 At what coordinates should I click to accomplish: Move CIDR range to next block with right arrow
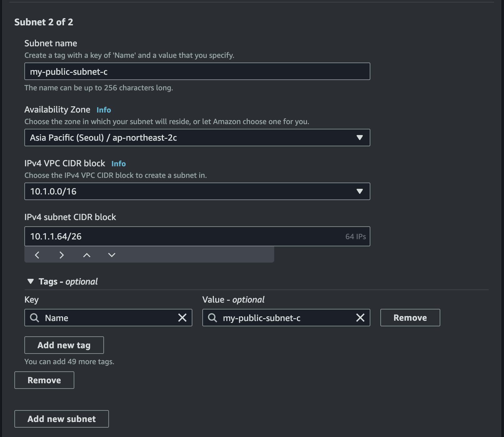pos(62,255)
